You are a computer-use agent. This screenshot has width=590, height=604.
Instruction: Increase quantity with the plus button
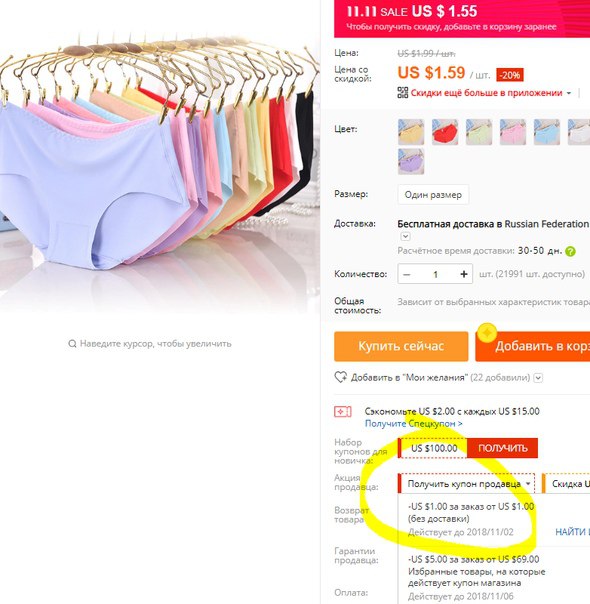coord(464,274)
